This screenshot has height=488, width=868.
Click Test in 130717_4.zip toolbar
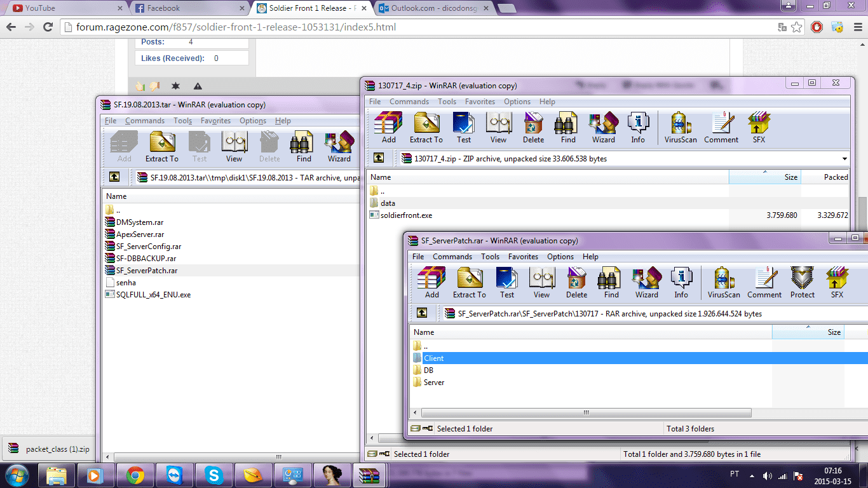pos(464,128)
